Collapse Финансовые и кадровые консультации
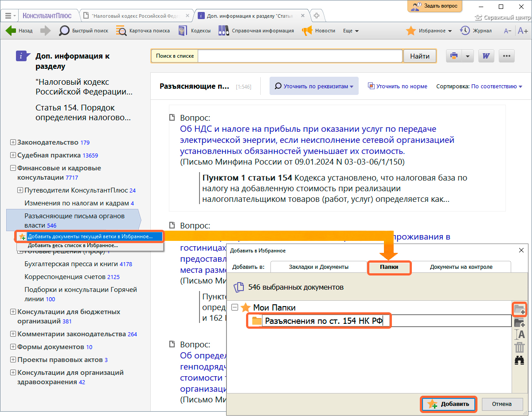 (x=13, y=168)
